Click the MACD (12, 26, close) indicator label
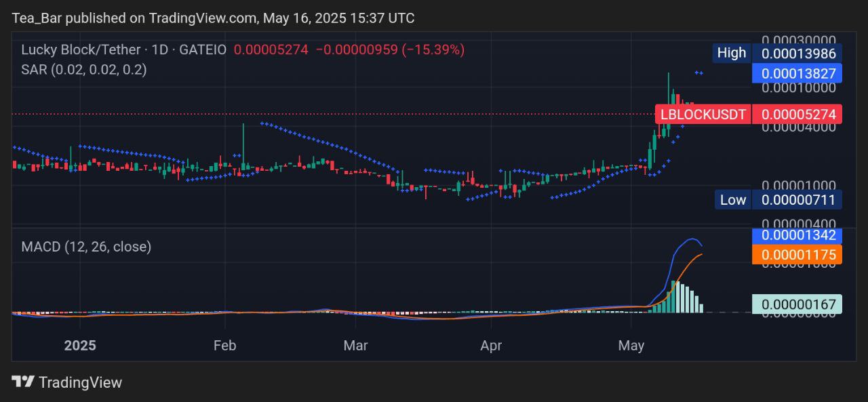The height and width of the screenshot is (402, 868). [x=86, y=247]
